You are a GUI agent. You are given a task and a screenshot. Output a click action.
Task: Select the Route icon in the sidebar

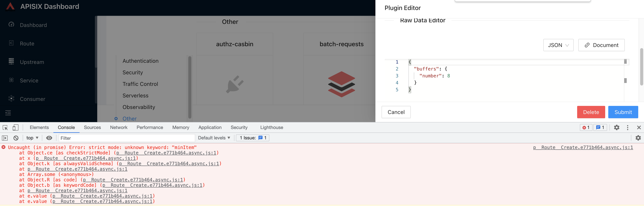pos(12,43)
